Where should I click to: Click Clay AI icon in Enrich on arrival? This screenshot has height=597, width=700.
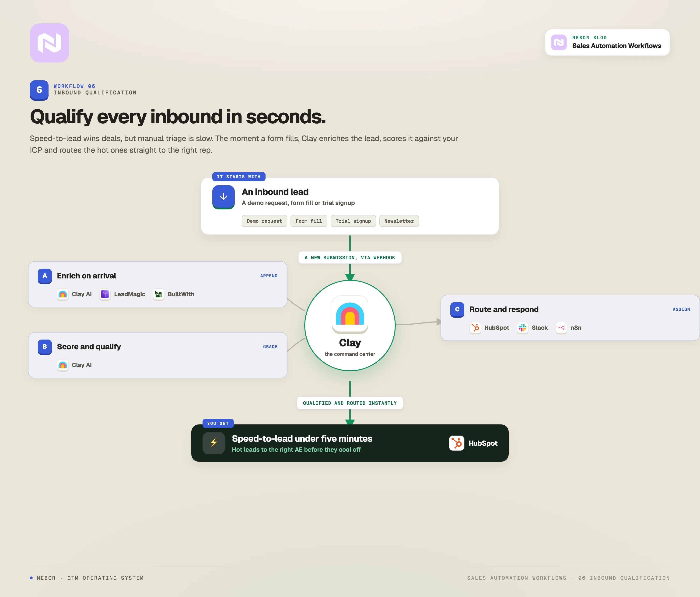(x=63, y=294)
